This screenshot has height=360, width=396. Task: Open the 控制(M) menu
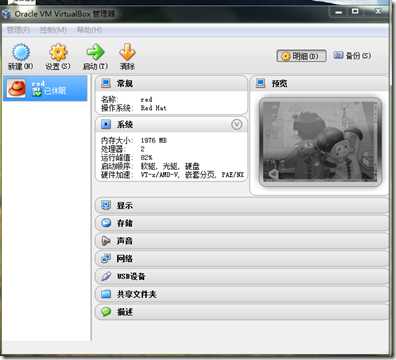[x=53, y=30]
